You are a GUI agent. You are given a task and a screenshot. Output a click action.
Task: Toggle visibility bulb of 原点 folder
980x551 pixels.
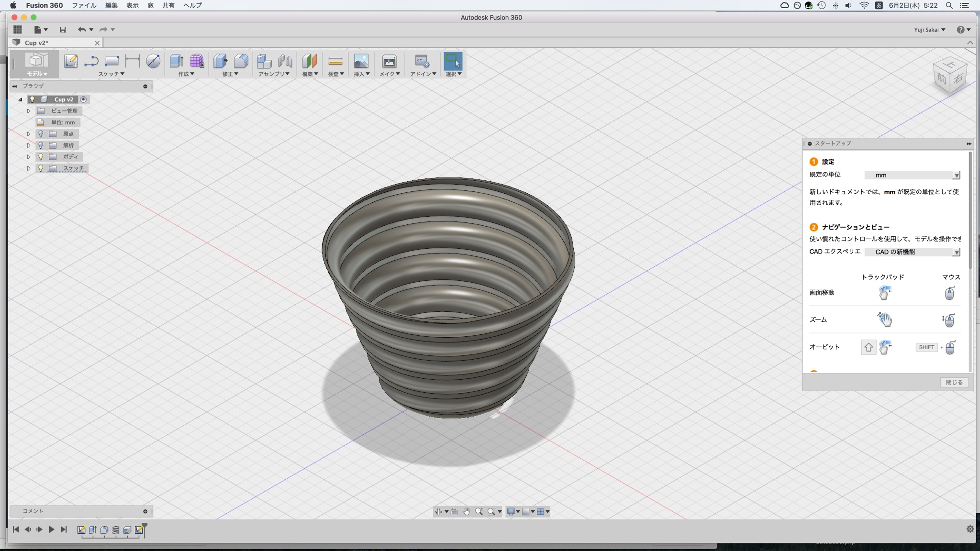[41, 134]
